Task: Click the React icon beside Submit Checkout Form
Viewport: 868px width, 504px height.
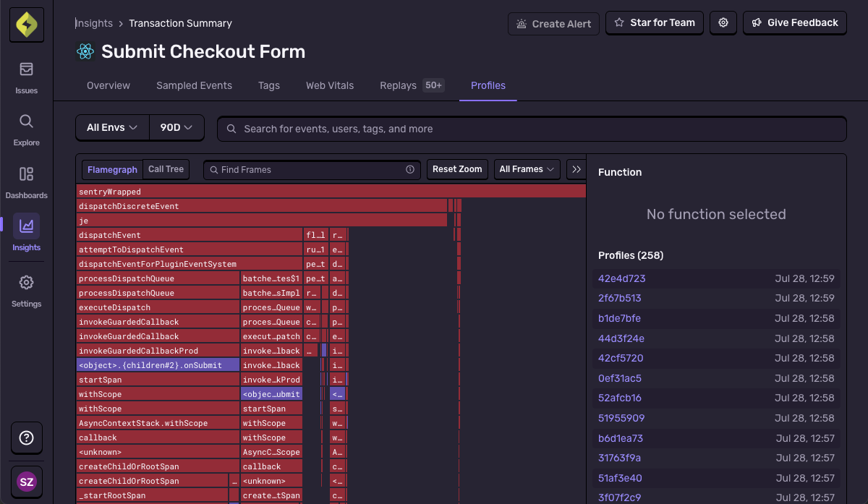Action: tap(85, 51)
